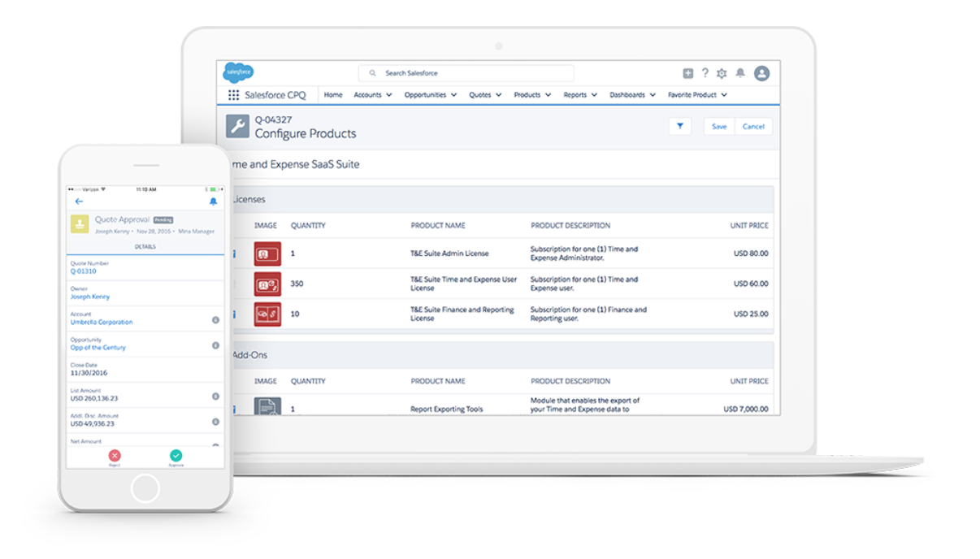Screen dimensions: 980x559
Task: Click the USD 7,000.00 unit price
Action: point(746,409)
